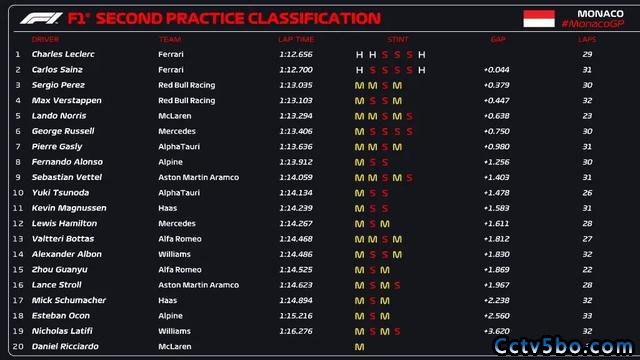The width and height of the screenshot is (640, 360).
Task: Select Charles Leclerc's driver name
Action: [63, 54]
